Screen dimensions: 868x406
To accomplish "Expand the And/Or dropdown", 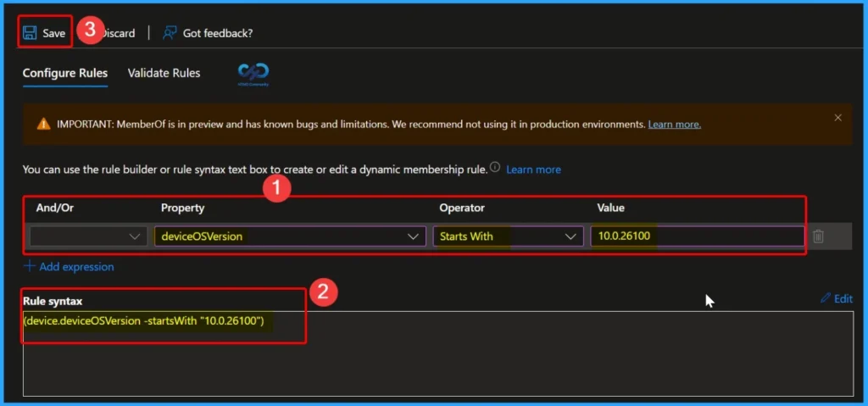I will (88, 236).
